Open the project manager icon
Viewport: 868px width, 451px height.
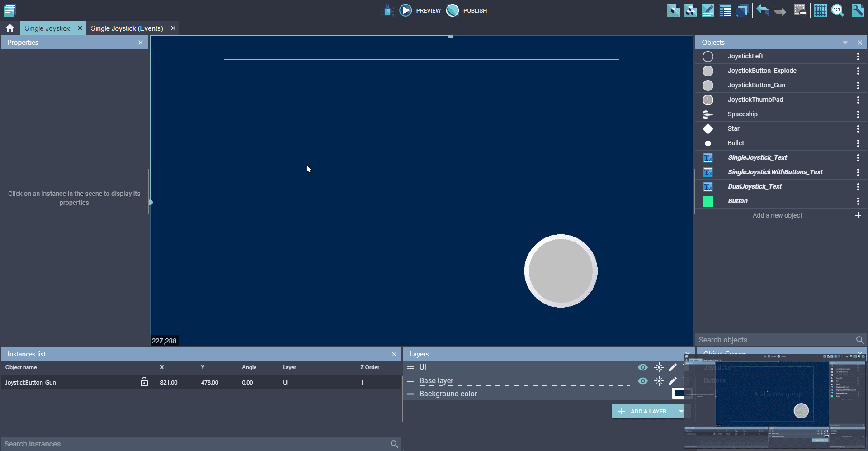coord(9,10)
